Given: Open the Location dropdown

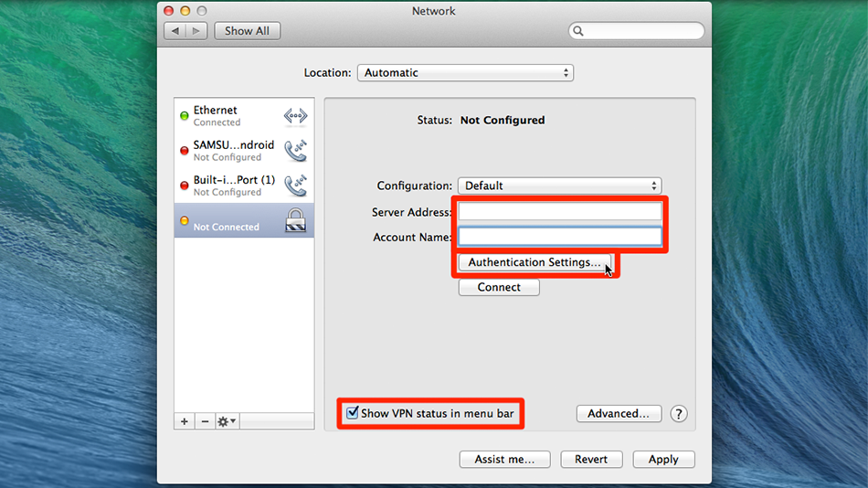Looking at the screenshot, I should (x=464, y=73).
